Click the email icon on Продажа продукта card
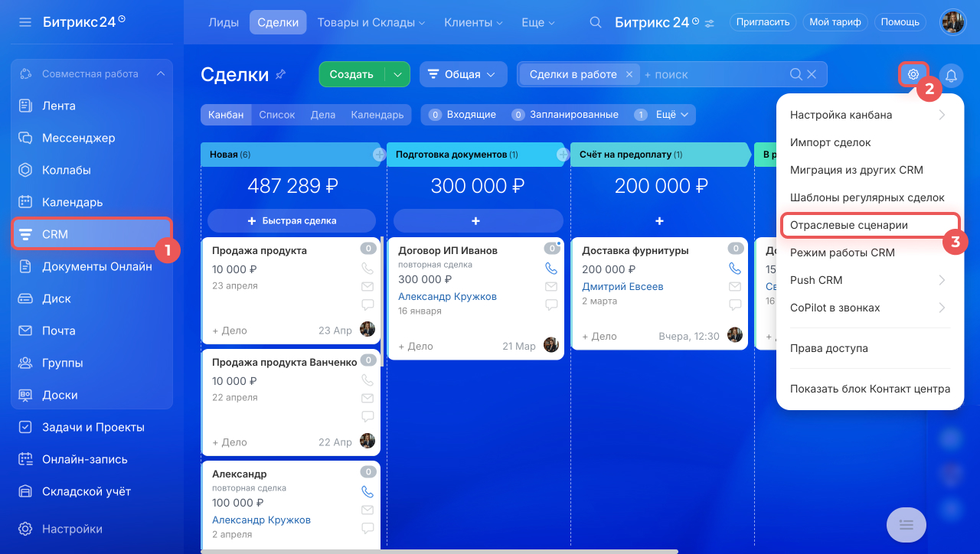The image size is (980, 554). point(367,287)
